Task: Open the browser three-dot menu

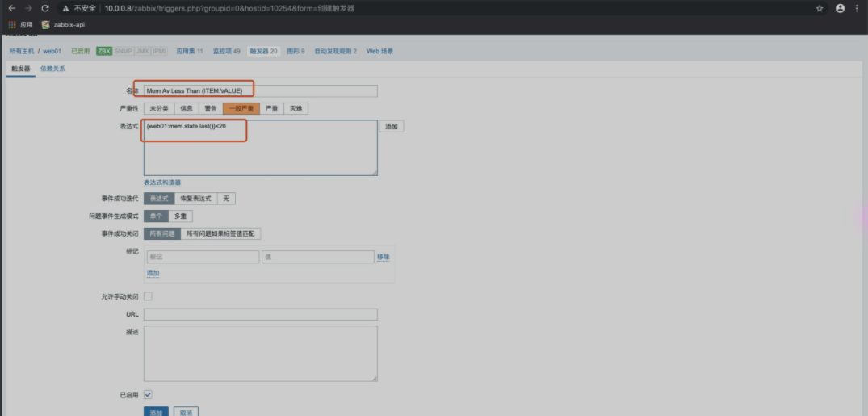Action: tap(858, 8)
